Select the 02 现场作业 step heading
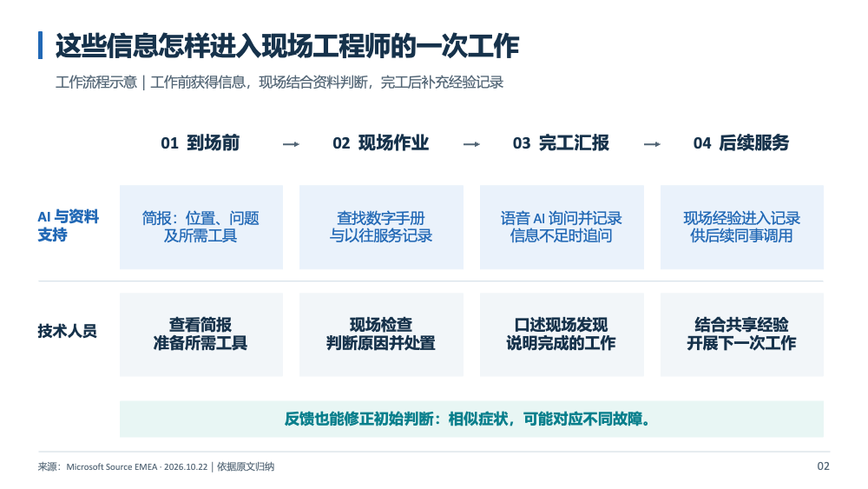This screenshot has height=489, width=868. 381,143
